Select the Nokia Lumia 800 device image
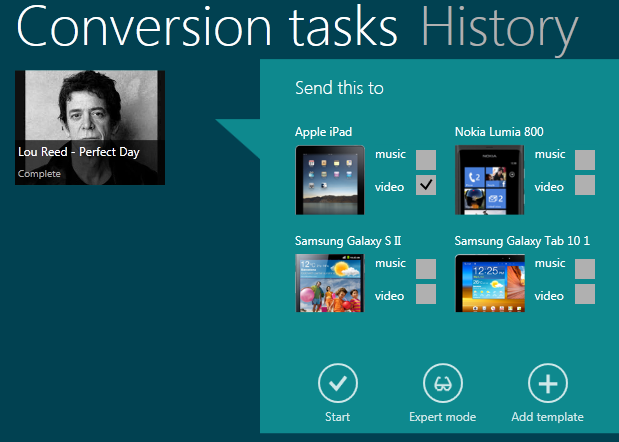Viewport: 619px width, 442px height. (x=490, y=180)
